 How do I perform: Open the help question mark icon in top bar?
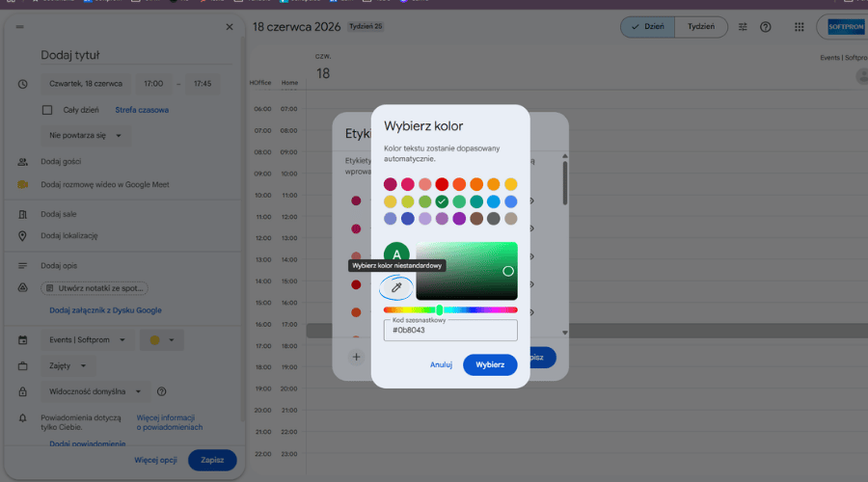(765, 27)
